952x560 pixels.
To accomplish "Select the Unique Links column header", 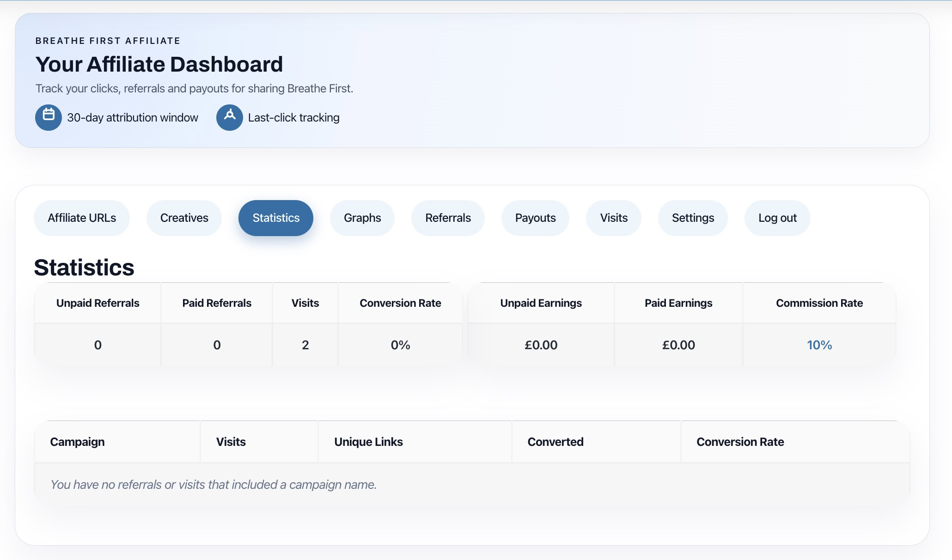I will 368,441.
